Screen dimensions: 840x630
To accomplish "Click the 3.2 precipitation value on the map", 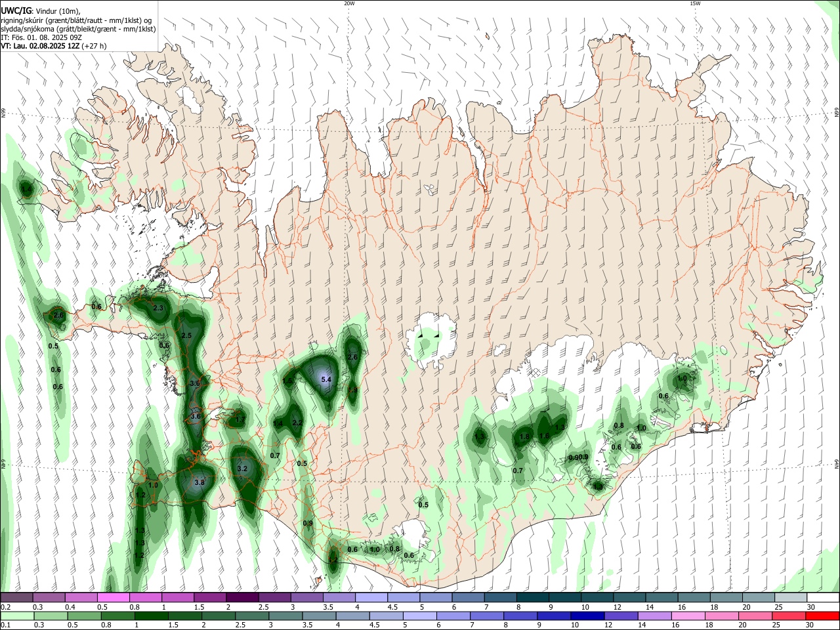I will point(242,469).
